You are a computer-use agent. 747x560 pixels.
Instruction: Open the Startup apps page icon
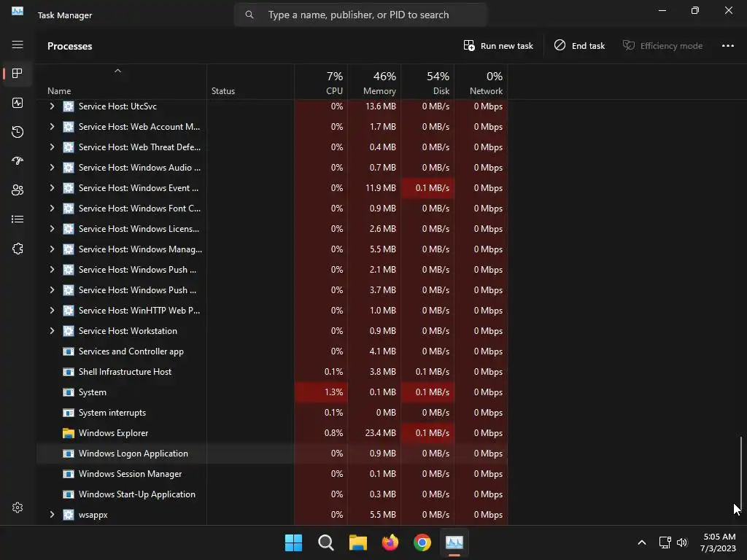[18, 161]
